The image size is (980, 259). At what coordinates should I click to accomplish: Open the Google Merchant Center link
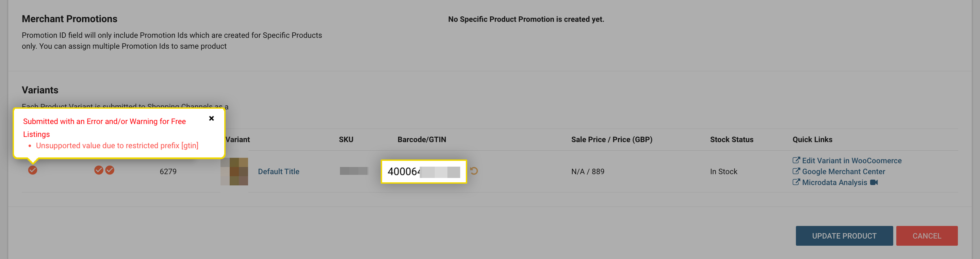pyautogui.click(x=838, y=171)
